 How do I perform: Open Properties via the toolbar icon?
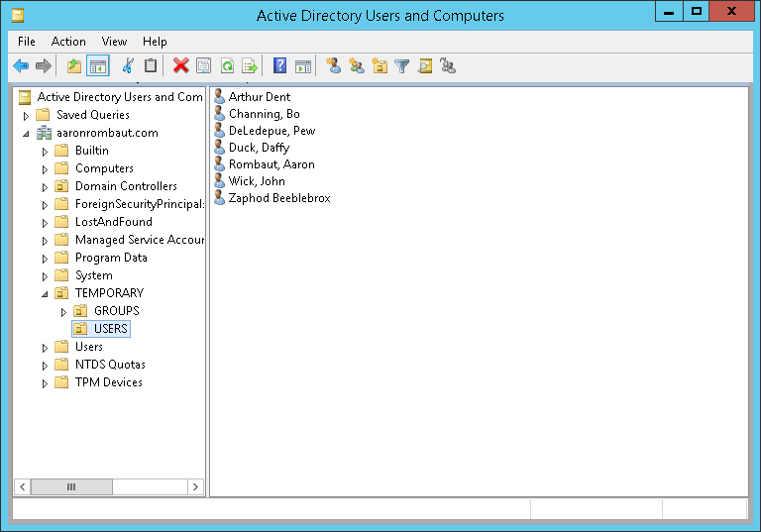(203, 65)
